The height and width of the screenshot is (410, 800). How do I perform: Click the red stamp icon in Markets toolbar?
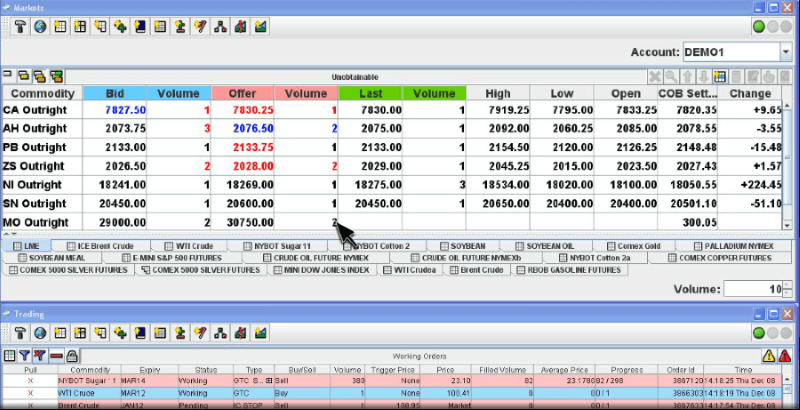click(180, 27)
